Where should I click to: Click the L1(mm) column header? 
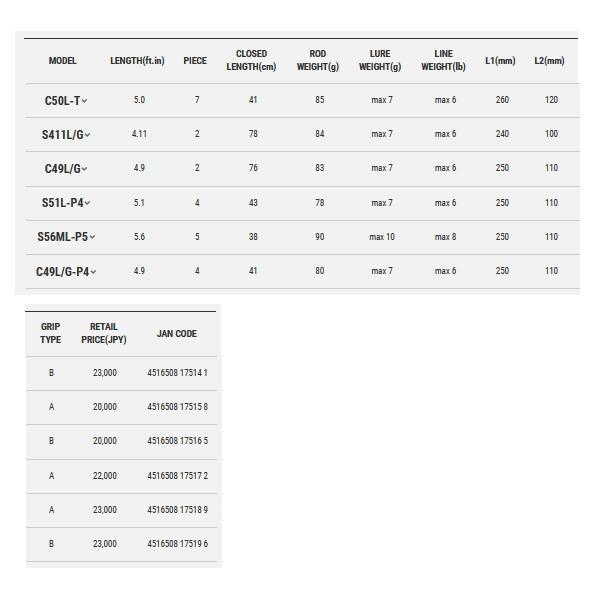pos(500,61)
